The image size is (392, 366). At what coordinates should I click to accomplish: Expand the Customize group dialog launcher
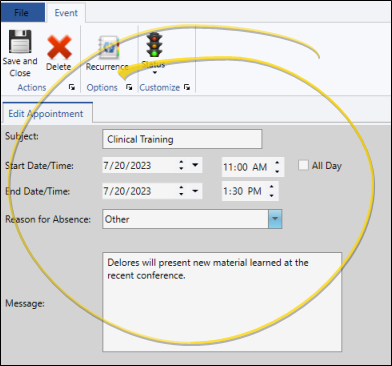(187, 87)
